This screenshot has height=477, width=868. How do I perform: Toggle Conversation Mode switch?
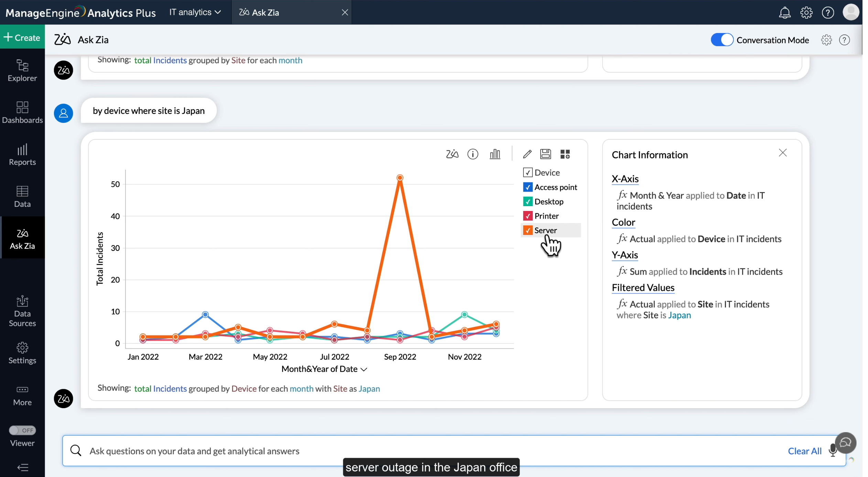point(722,40)
